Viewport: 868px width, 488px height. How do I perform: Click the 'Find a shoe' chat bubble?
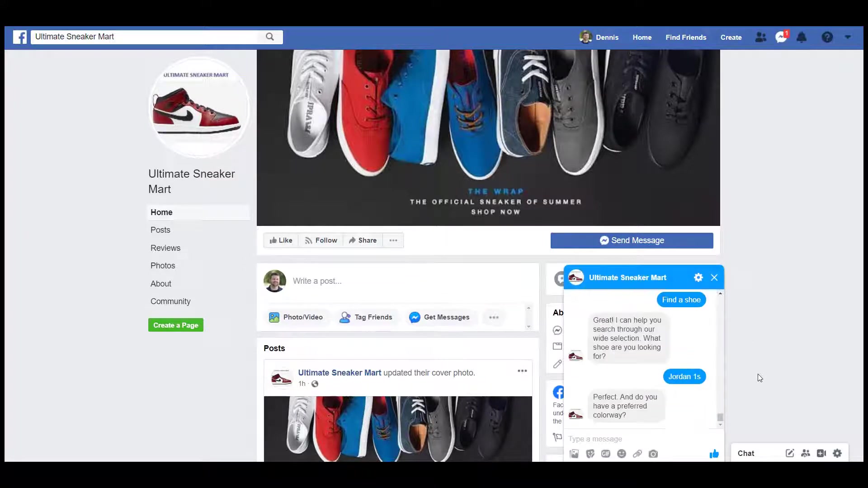(x=681, y=300)
